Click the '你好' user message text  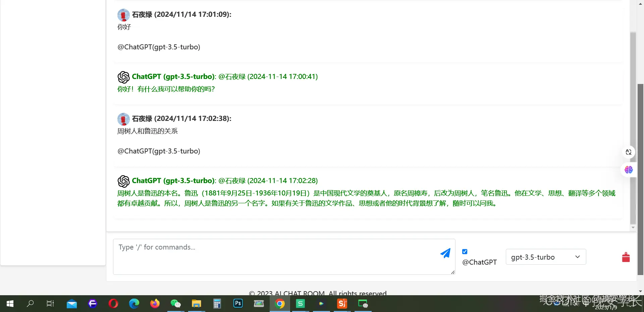point(124,27)
